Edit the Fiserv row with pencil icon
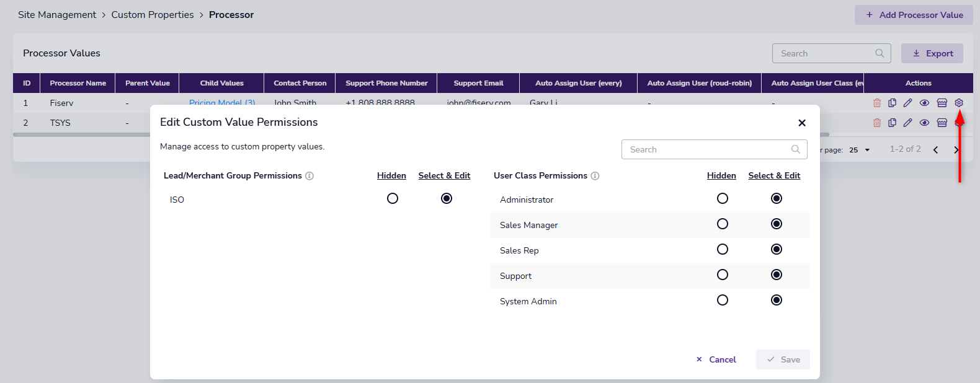Screen dimensions: 980x383 point(907,103)
